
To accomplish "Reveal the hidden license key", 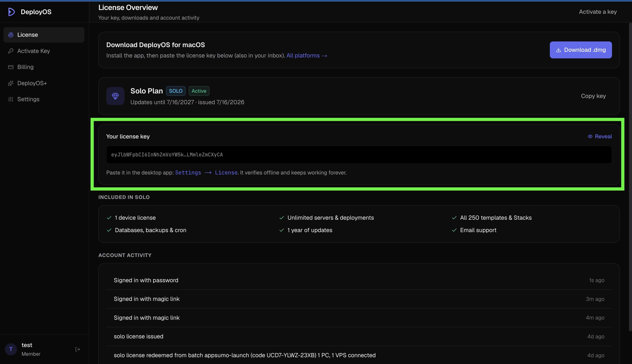I will click(600, 136).
